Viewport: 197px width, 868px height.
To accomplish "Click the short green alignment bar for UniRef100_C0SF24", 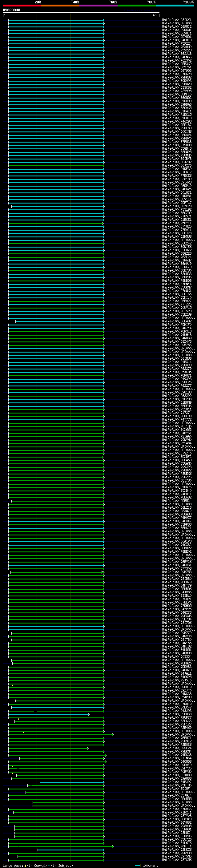I will (x=49, y=748).
